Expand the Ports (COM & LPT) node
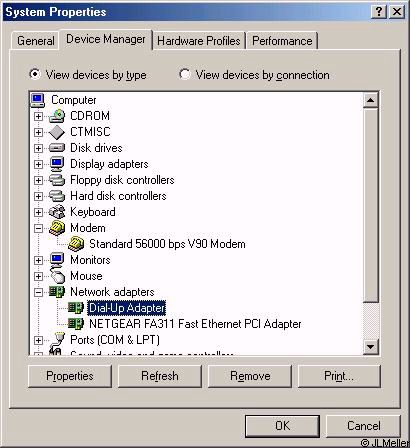This screenshot has width=410, height=448. pos(38,340)
